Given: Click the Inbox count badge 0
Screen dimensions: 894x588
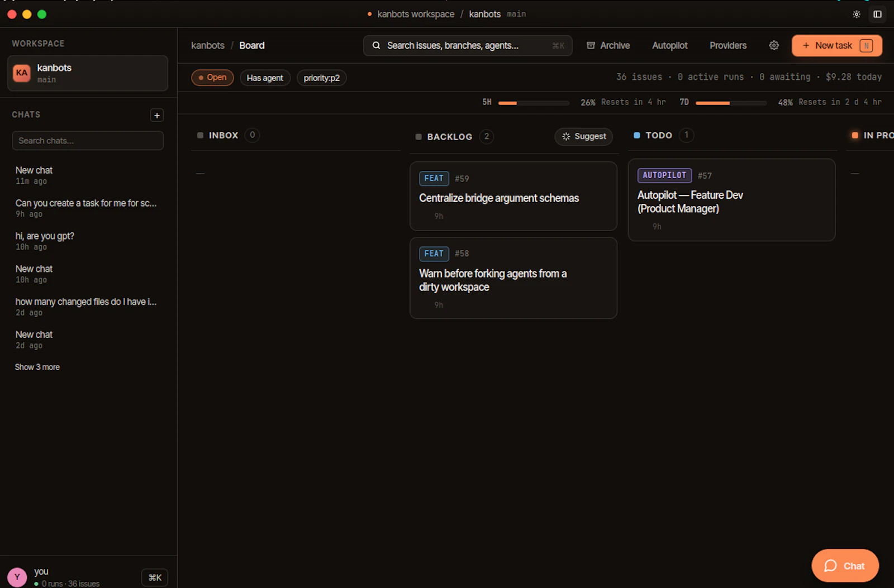Looking at the screenshot, I should click(252, 135).
